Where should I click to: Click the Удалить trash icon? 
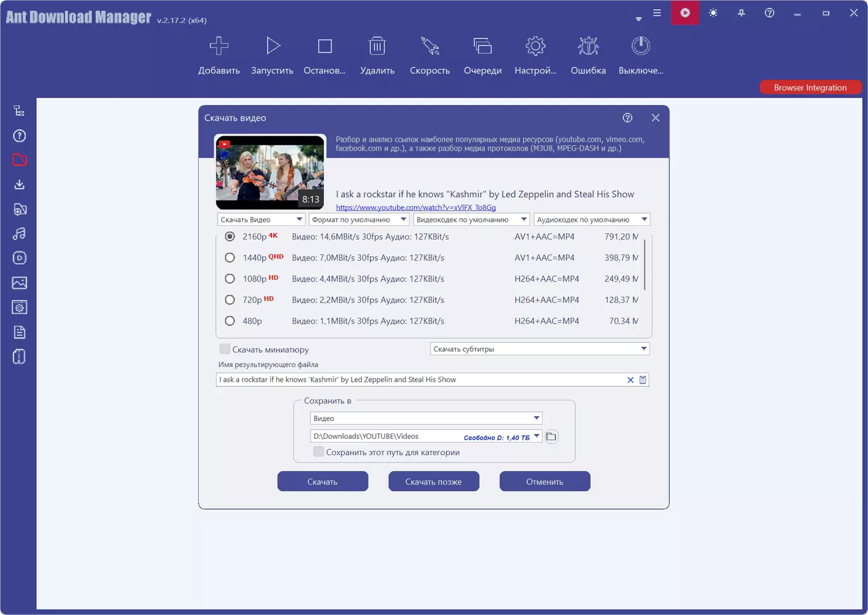click(377, 46)
